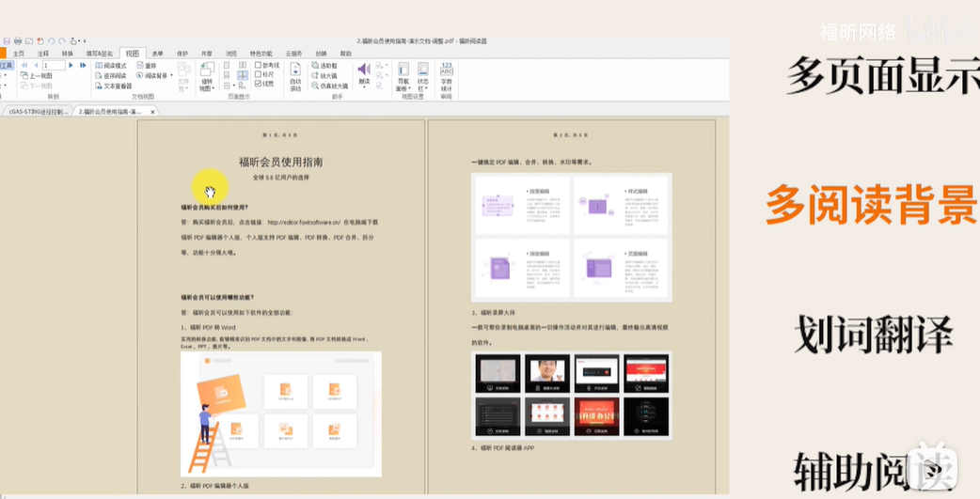The image size is (980, 499).
Task: Open 特色功能 features ribbon tab
Action: pos(261,54)
